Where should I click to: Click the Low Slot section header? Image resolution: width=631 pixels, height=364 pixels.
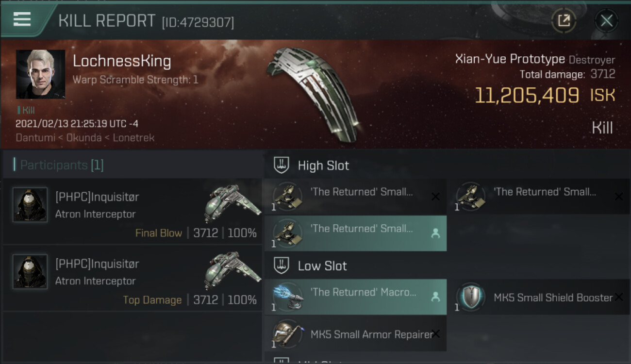coord(322,266)
